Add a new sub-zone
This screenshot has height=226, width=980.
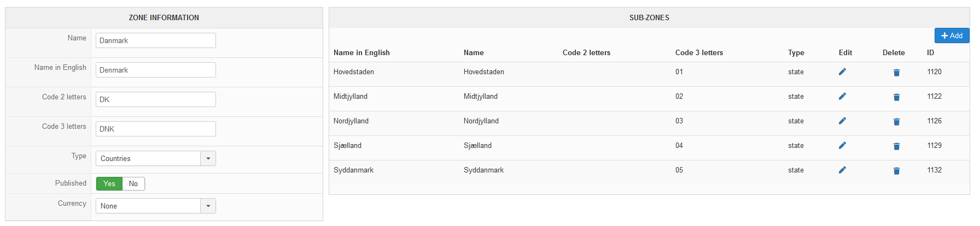click(952, 35)
